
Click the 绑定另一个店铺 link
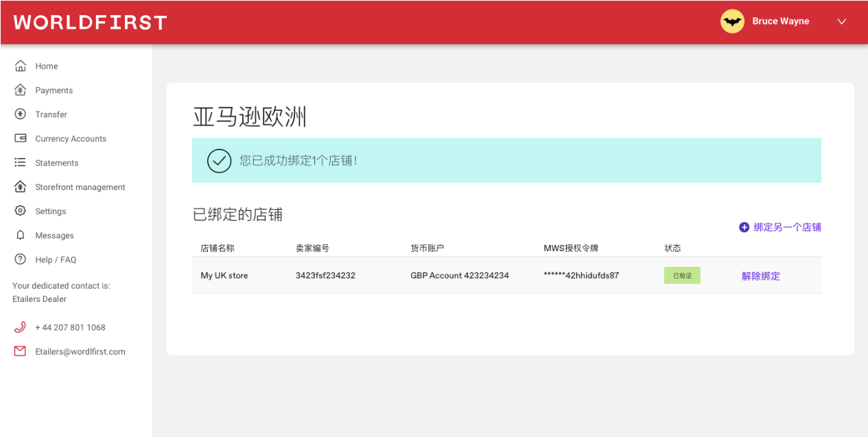pyautogui.click(x=787, y=227)
